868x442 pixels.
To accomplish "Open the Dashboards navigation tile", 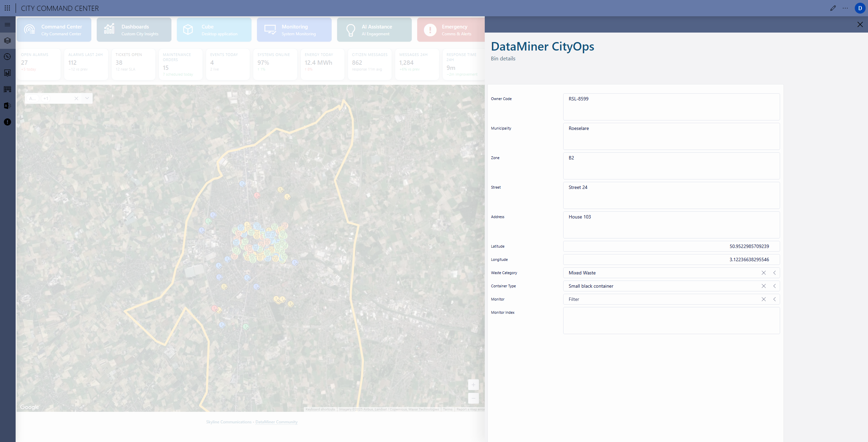I will click(x=134, y=30).
